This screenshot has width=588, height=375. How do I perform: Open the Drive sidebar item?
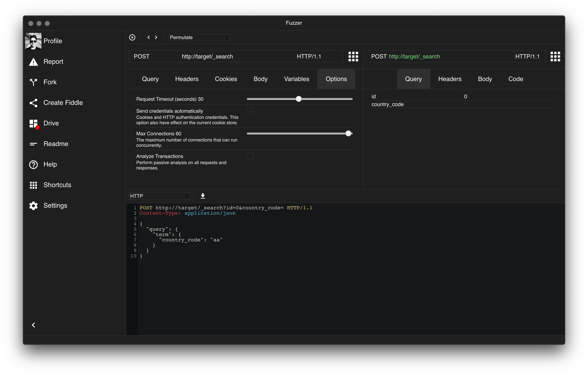click(x=51, y=123)
